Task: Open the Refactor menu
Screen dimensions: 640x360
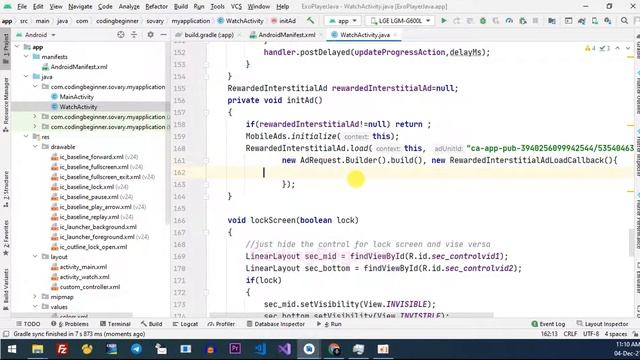Action: point(156,7)
